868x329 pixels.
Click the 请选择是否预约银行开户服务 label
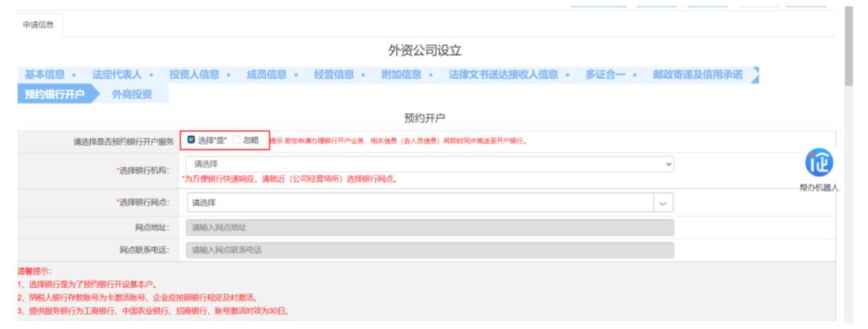[124, 142]
